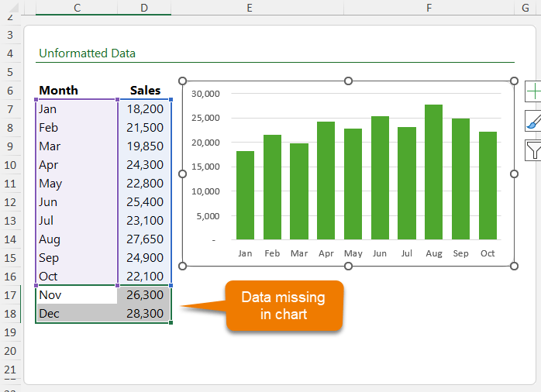Select the Apr month cell

pyautogui.click(x=77, y=165)
